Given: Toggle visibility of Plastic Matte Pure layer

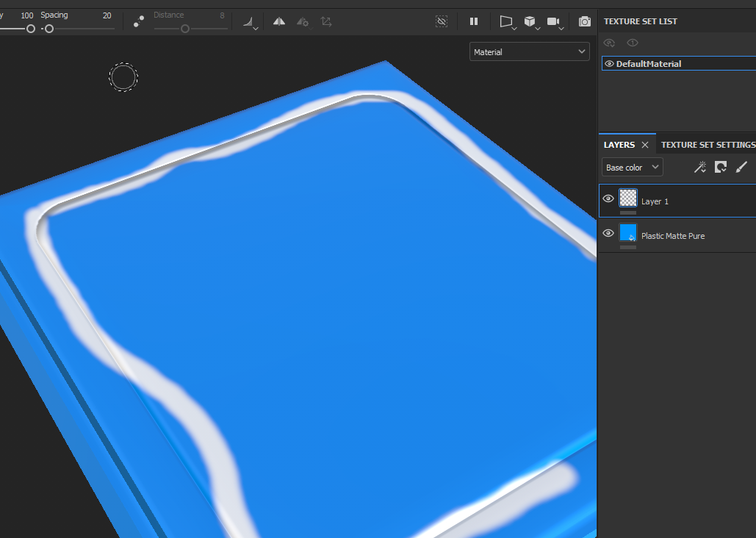Looking at the screenshot, I should pos(608,233).
